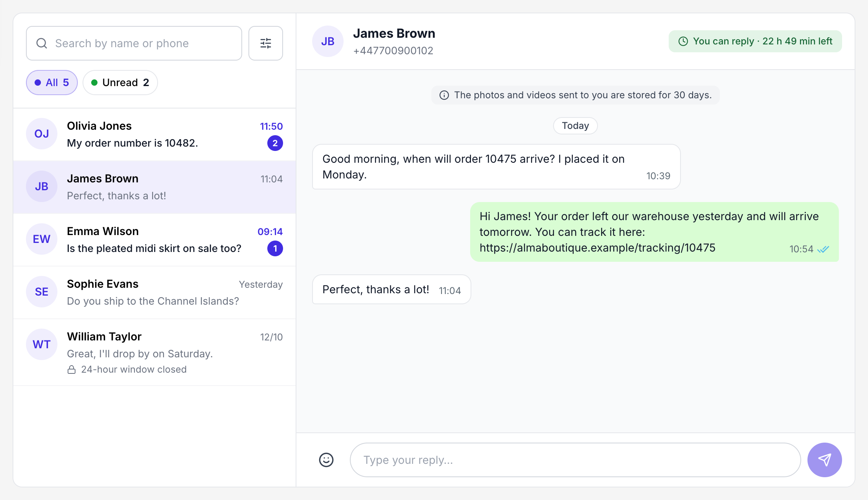The height and width of the screenshot is (500, 868).
Task: Click 'Do you ship to the Channel Islands?' preview
Action: (x=153, y=301)
